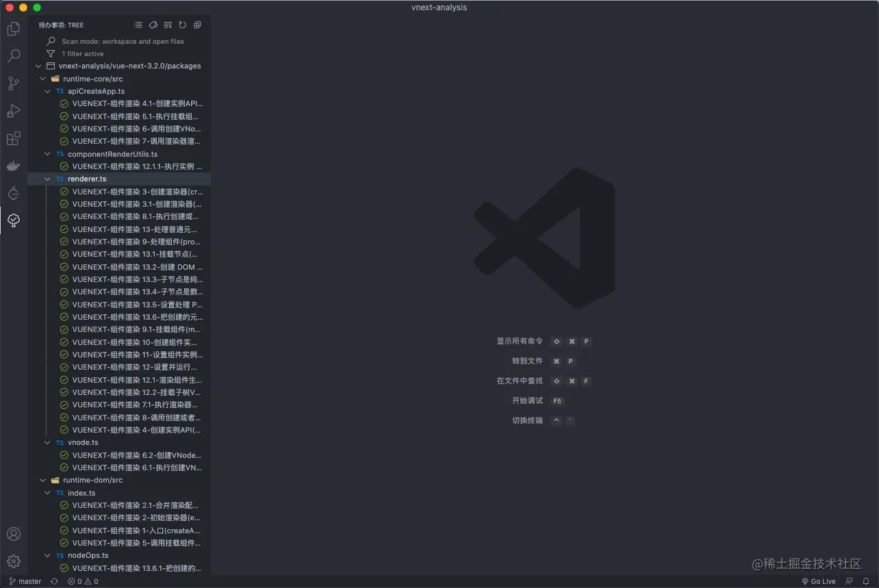Click the expand-all icon in tree header

click(x=197, y=25)
